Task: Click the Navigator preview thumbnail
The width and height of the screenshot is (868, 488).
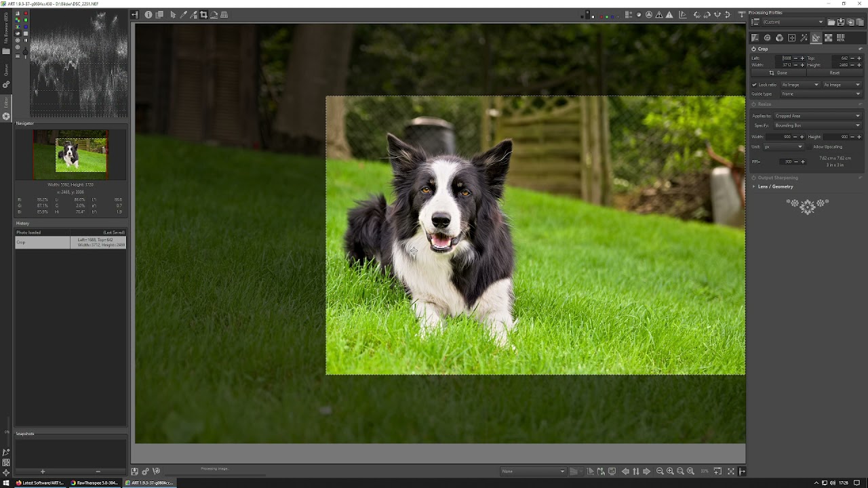Action: pyautogui.click(x=71, y=155)
